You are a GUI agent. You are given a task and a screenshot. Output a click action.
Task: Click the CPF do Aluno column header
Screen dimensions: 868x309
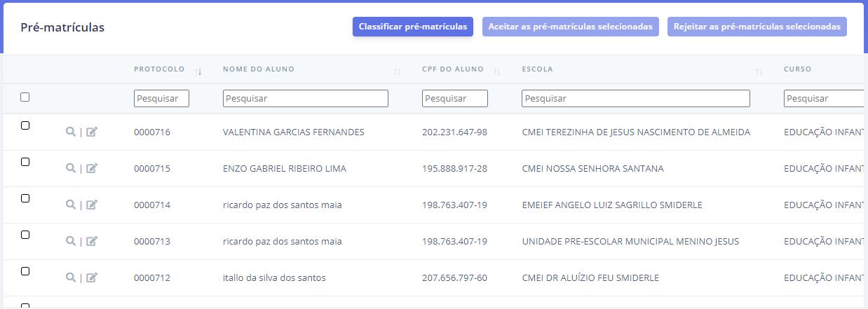[453, 69]
